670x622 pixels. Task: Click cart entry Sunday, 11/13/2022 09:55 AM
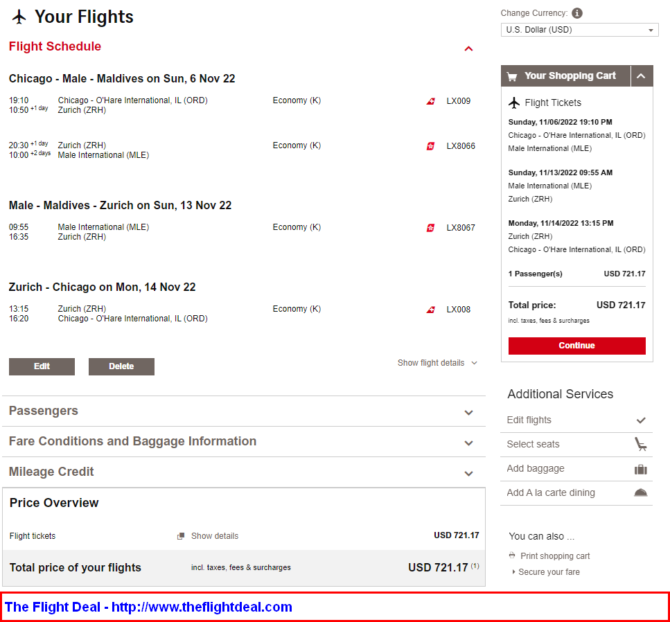560,173
